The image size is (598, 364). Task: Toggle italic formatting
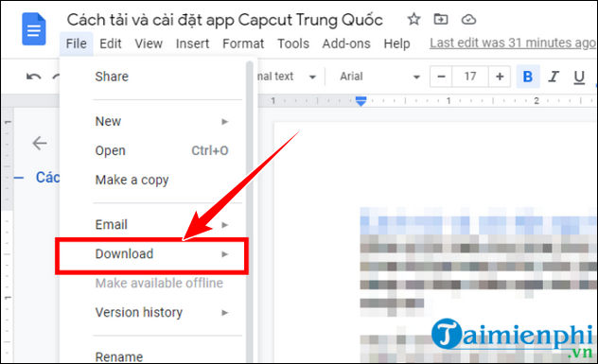(x=554, y=77)
